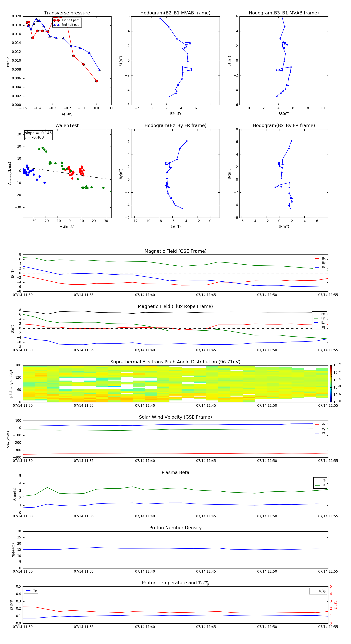Click the "WalenTest" plot title
Image resolution: width=351 pixels, height=644 pixels.
pos(67,125)
